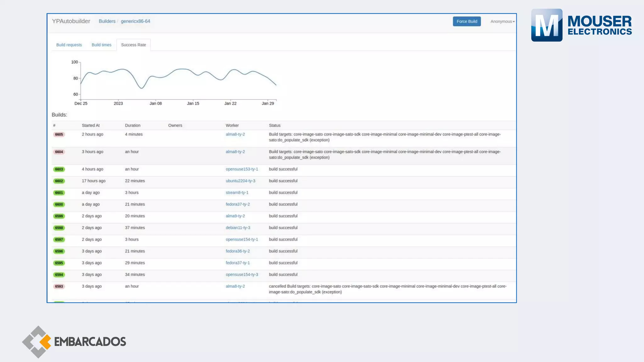Open worker debian11-ty-3 link

pyautogui.click(x=238, y=228)
